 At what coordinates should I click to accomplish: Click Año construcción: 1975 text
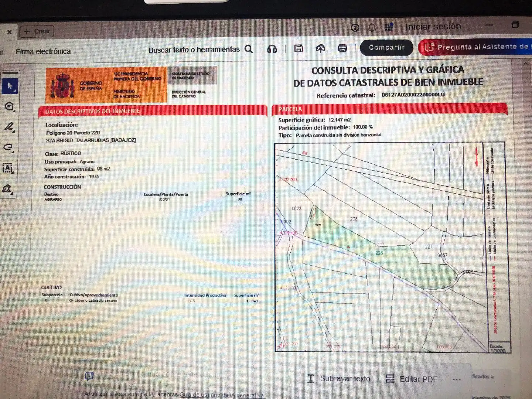(x=72, y=177)
